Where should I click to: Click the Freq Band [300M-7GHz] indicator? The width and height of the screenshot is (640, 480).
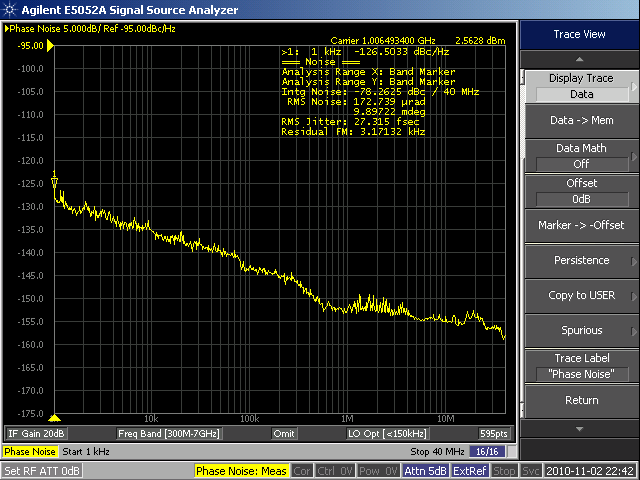click(x=169, y=433)
